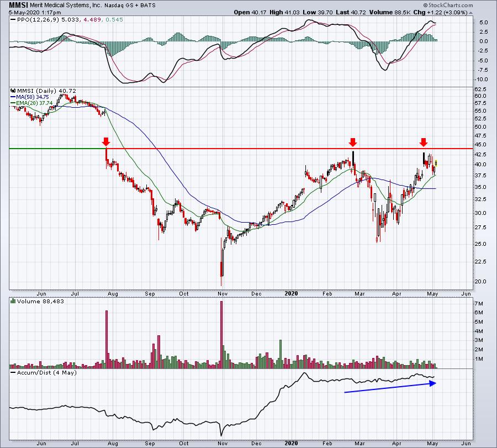Click the Aug label beneath the price panel
The width and height of the screenshot is (497, 448).
[x=113, y=294]
